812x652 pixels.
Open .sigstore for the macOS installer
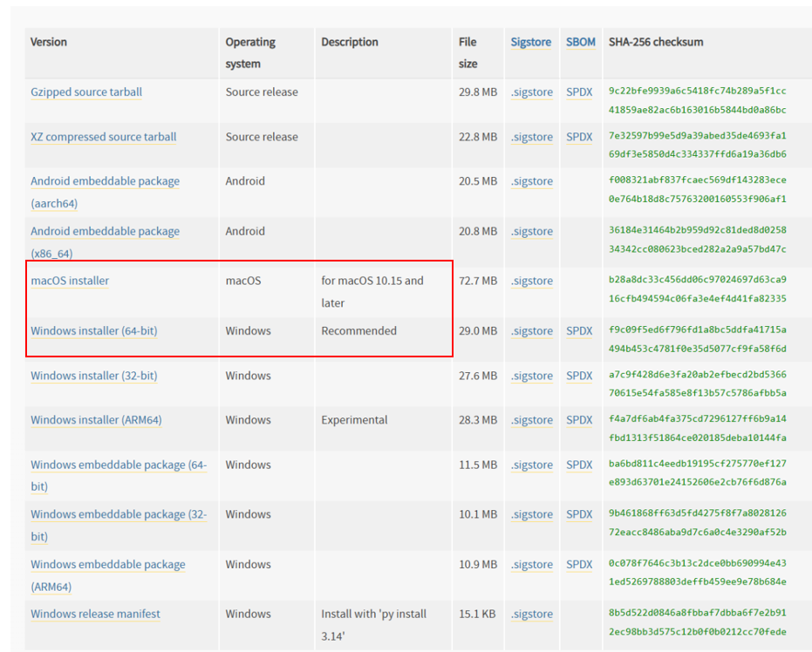(532, 281)
